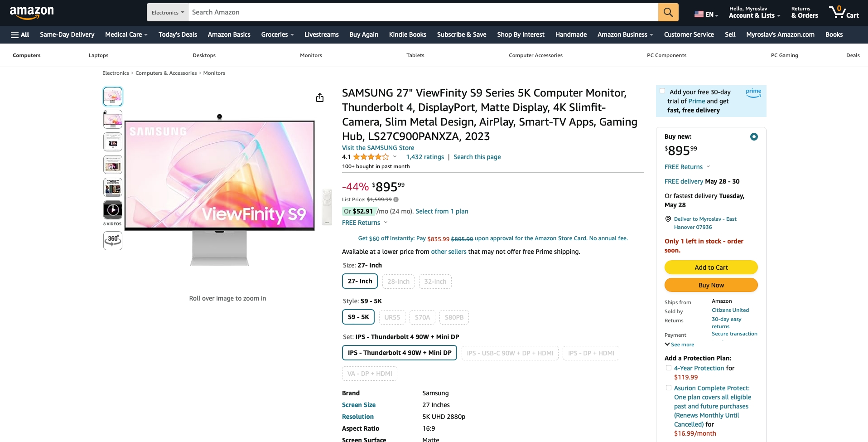Expand See more seller details
This screenshot has width=868, height=442.
point(680,345)
